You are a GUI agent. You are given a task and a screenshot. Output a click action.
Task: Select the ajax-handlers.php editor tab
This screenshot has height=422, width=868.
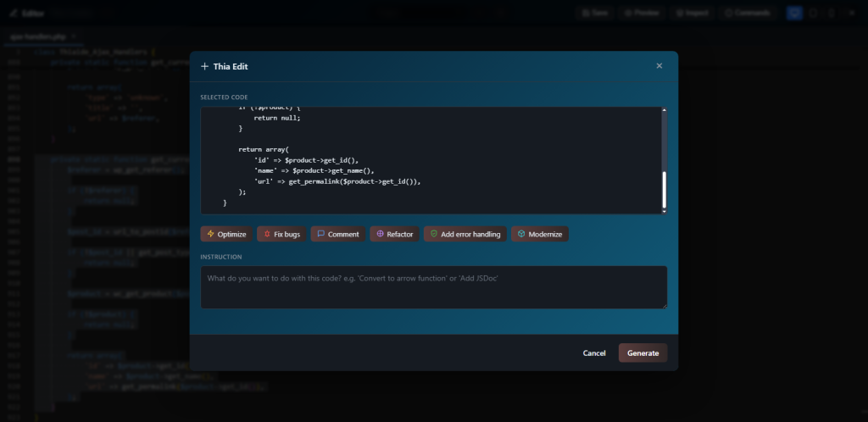point(42,36)
